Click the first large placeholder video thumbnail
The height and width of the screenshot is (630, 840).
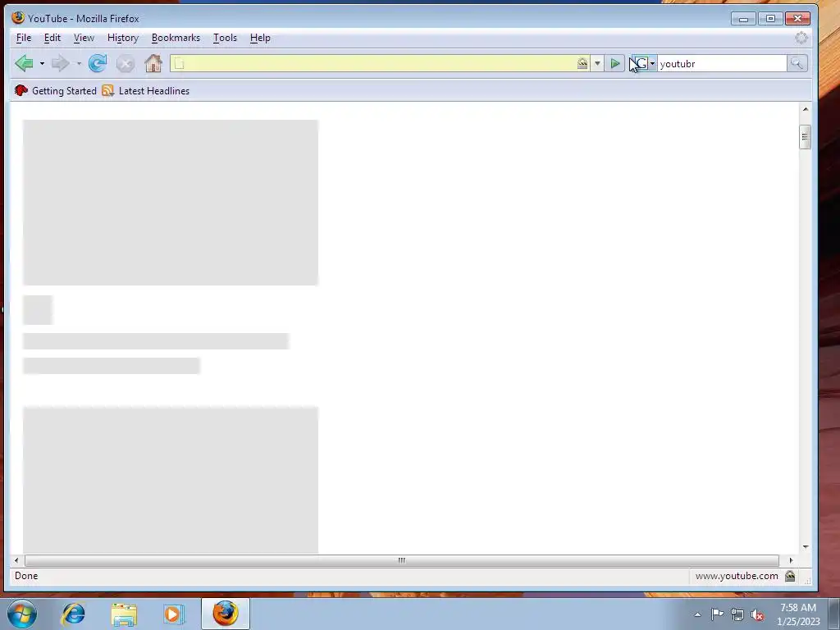(x=171, y=203)
